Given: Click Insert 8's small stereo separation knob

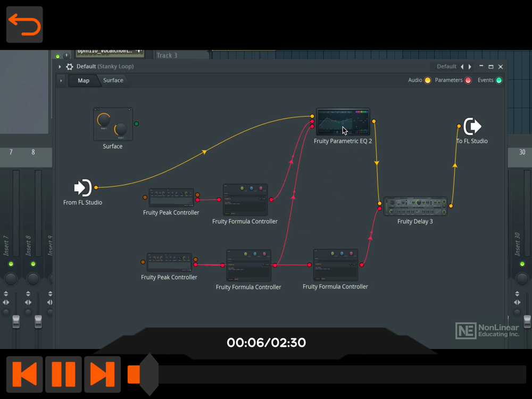Looking at the screenshot, I should coord(28,312).
